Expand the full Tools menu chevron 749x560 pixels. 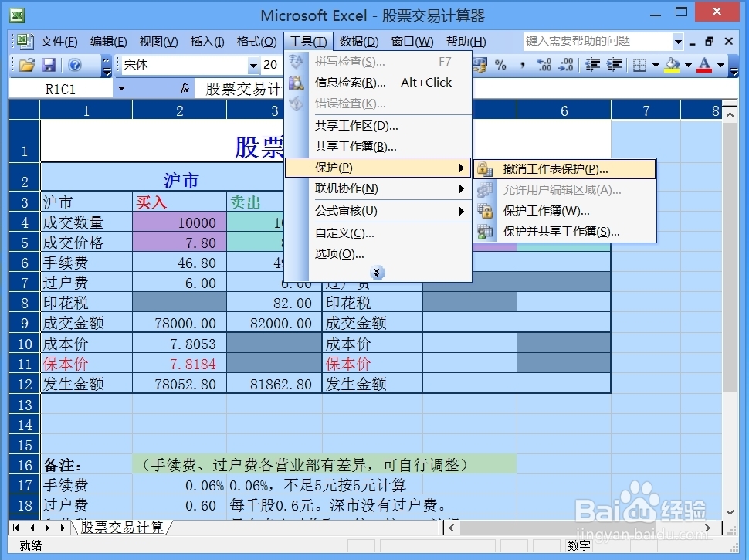[377, 273]
